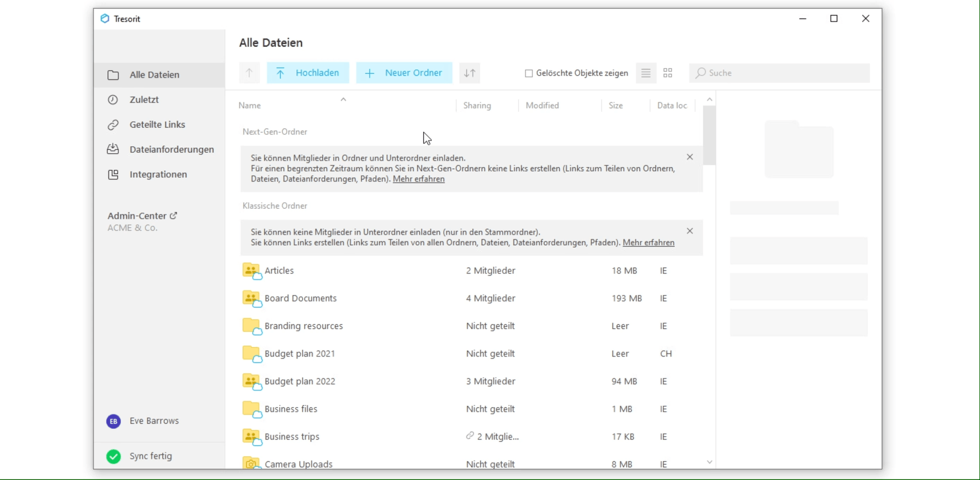Go to Geteilte Links section
The width and height of the screenshot is (980, 480).
pyautogui.click(x=157, y=125)
